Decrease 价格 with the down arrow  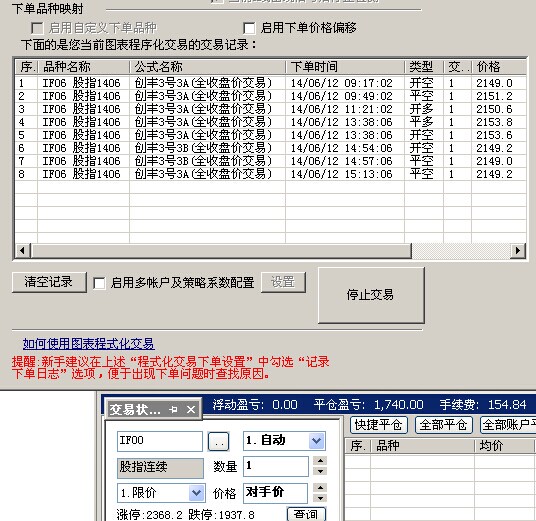coord(321,498)
